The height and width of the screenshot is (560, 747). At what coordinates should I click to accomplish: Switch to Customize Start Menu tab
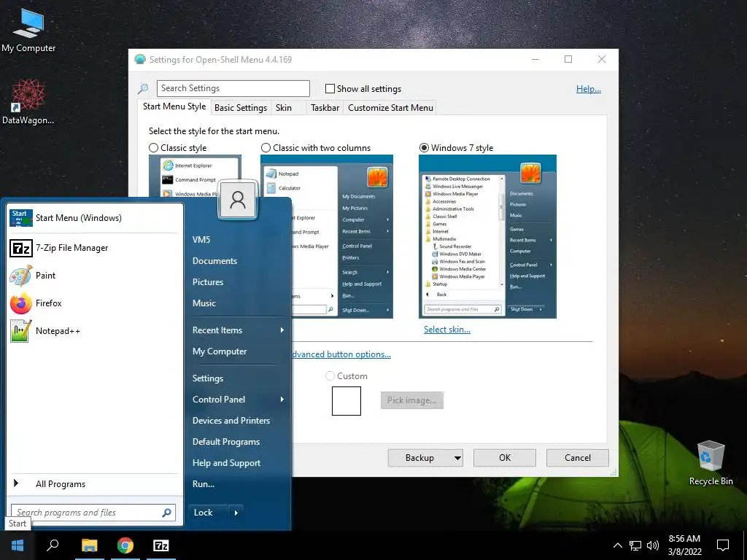point(391,108)
